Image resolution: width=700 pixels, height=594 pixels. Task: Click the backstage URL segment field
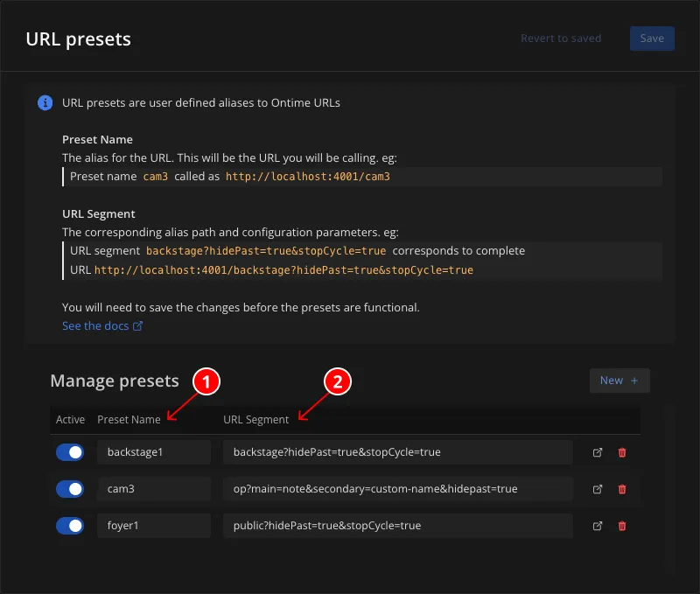coord(398,452)
